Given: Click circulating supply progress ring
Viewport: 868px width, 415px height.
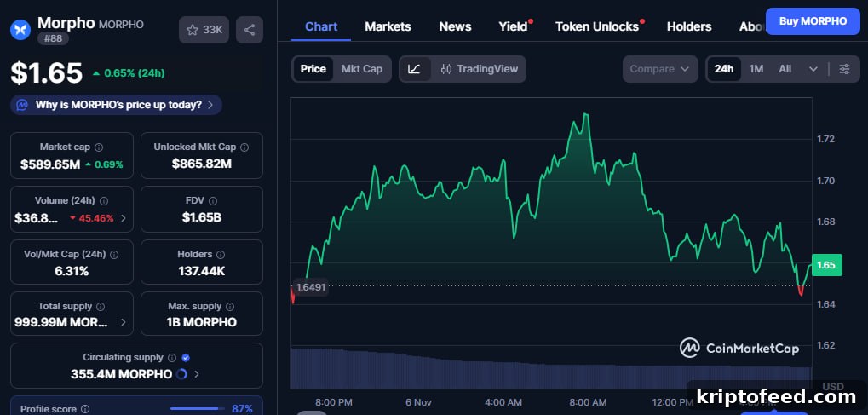Looking at the screenshot, I should (181, 375).
